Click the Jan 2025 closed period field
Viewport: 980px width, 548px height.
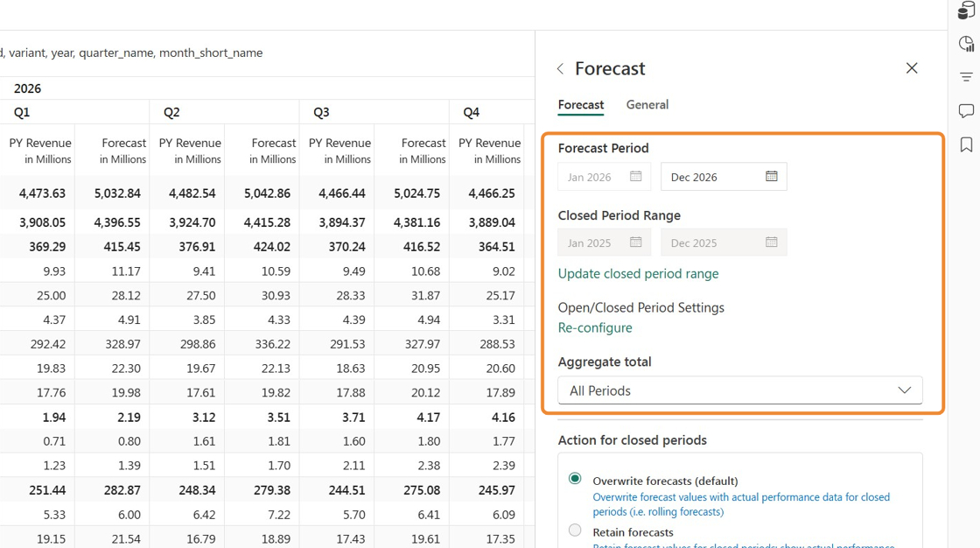(604, 242)
